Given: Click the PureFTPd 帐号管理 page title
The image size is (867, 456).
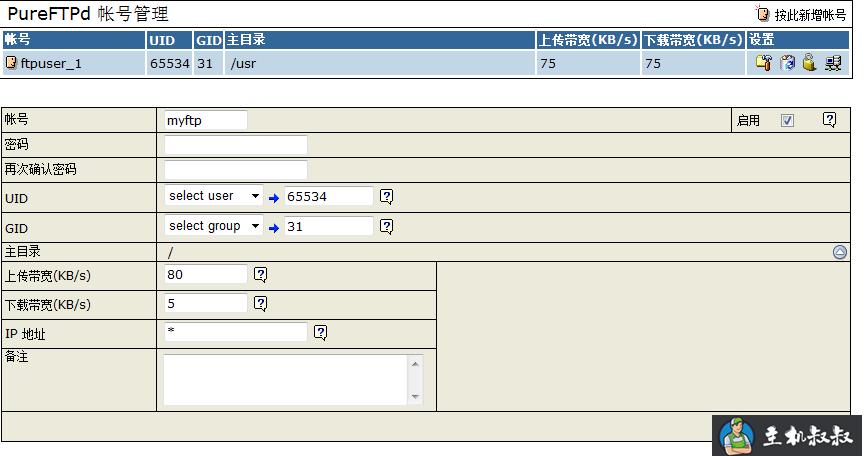Looking at the screenshot, I should 88,14.
